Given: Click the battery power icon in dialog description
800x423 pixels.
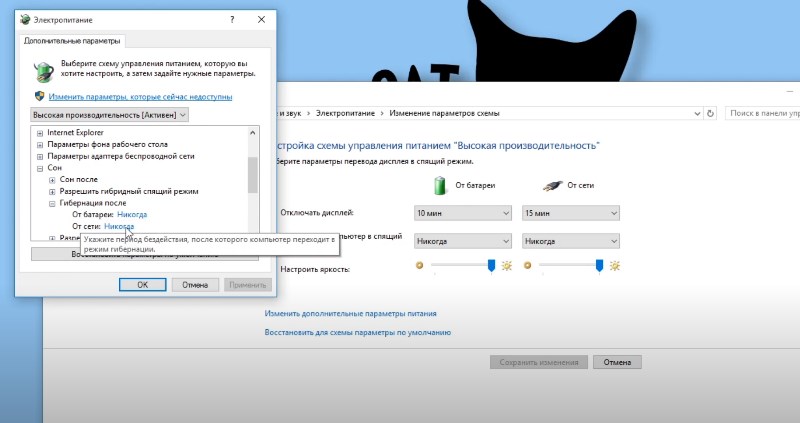Looking at the screenshot, I should click(x=44, y=71).
